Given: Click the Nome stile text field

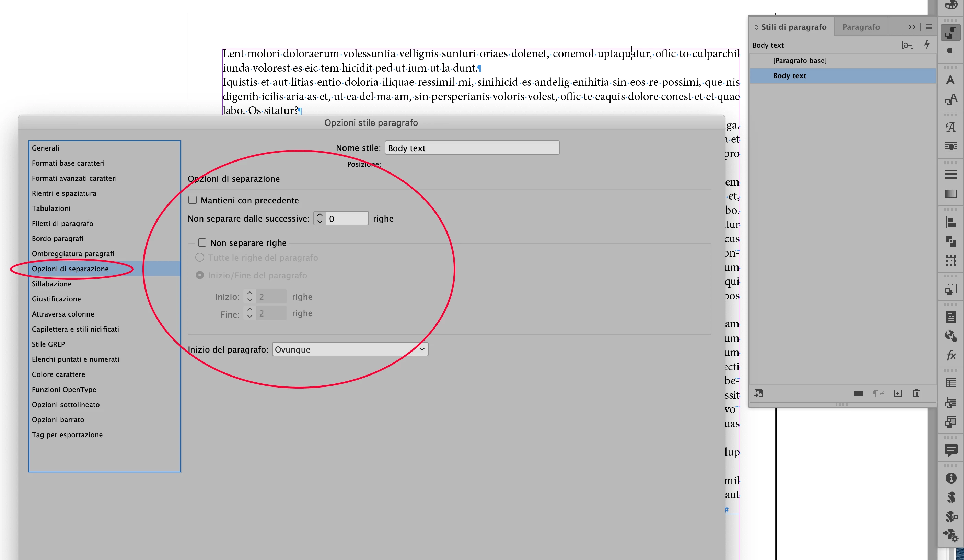Looking at the screenshot, I should tap(472, 148).
